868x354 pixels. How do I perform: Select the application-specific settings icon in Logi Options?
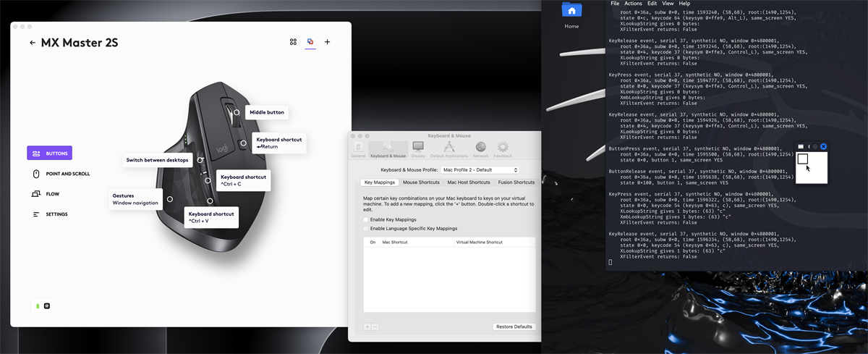[x=310, y=42]
